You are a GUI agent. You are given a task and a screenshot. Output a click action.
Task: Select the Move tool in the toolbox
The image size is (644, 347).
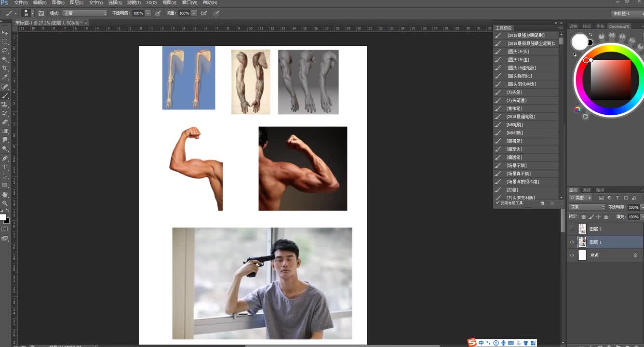coord(5,32)
